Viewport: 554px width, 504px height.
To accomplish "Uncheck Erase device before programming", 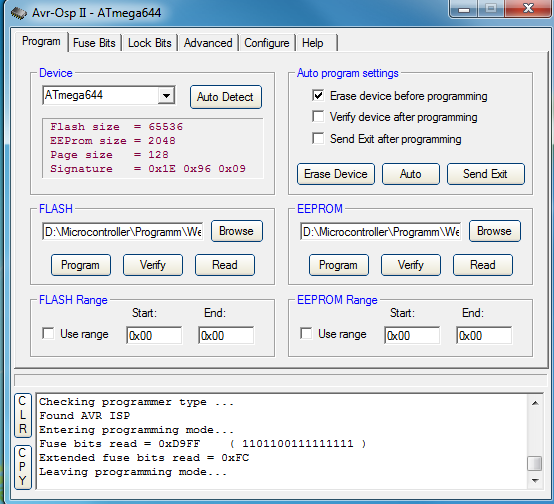I will point(318,95).
